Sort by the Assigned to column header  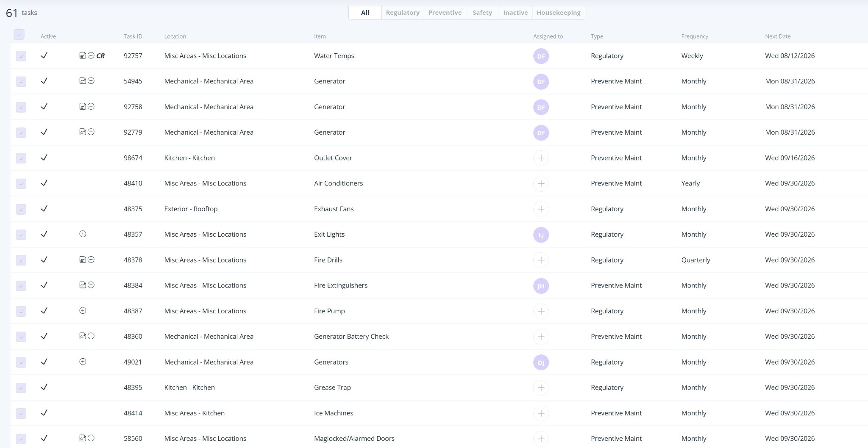pyautogui.click(x=548, y=36)
